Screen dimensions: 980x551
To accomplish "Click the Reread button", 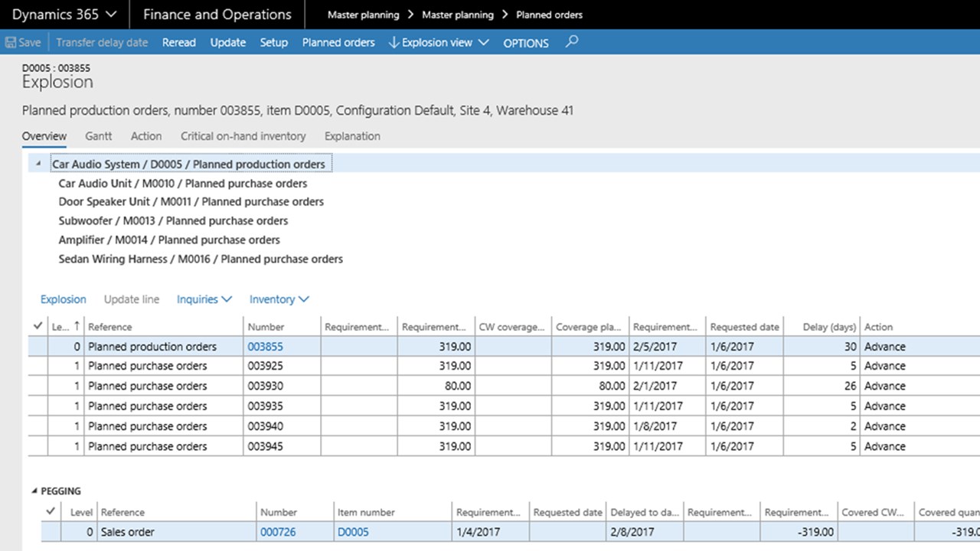I will (x=179, y=43).
